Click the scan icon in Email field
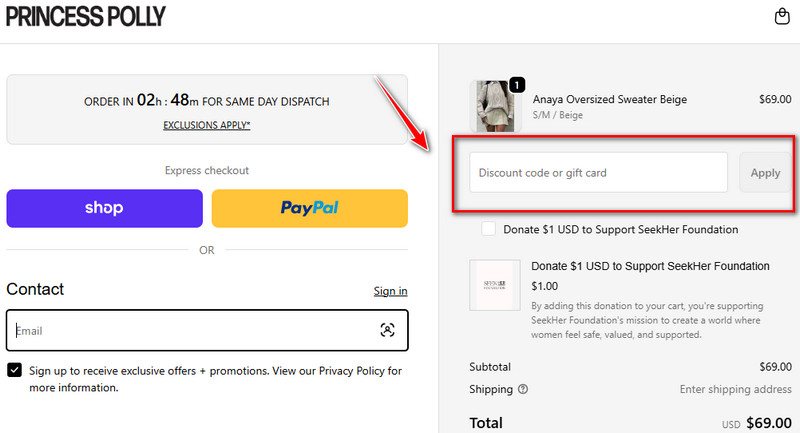 388,330
